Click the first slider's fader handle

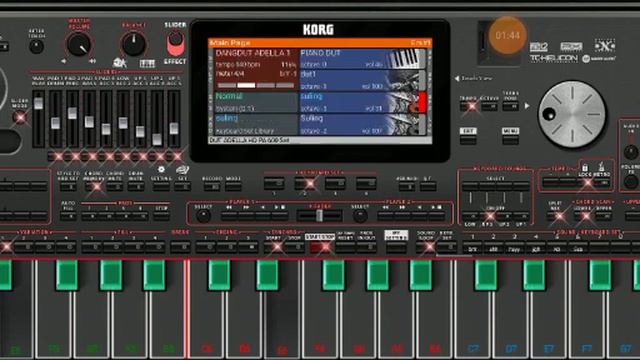tap(38, 103)
